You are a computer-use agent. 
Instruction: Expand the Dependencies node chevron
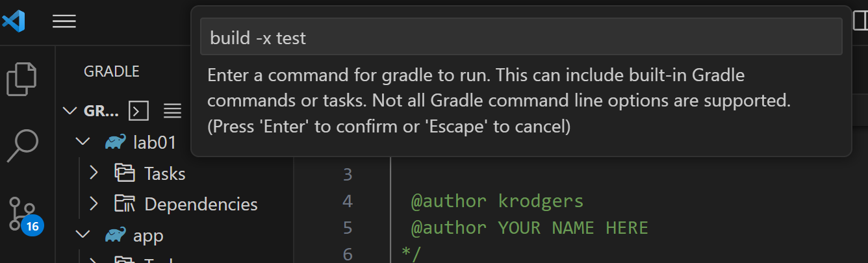[x=94, y=204]
